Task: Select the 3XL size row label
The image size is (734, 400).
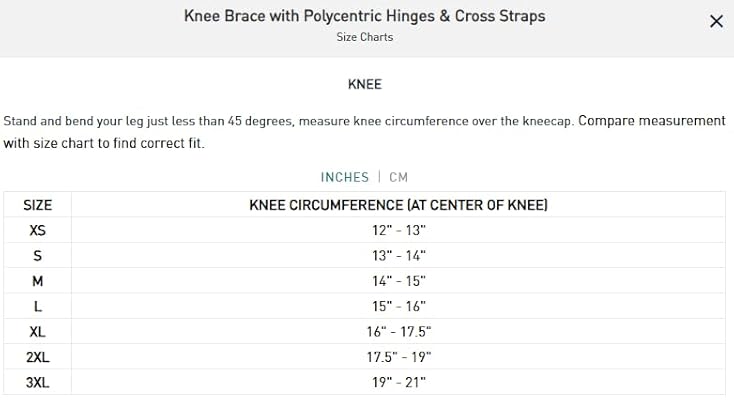Action: pos(37,381)
